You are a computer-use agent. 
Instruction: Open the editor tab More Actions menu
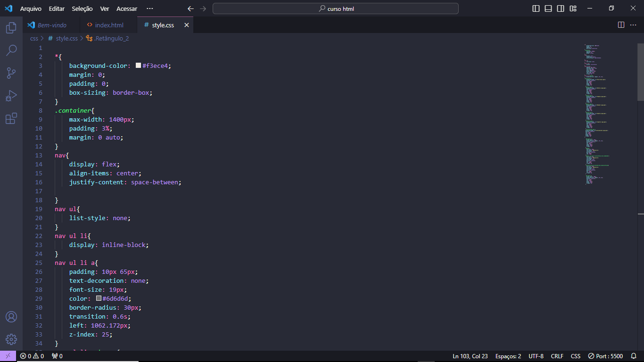pyautogui.click(x=633, y=25)
